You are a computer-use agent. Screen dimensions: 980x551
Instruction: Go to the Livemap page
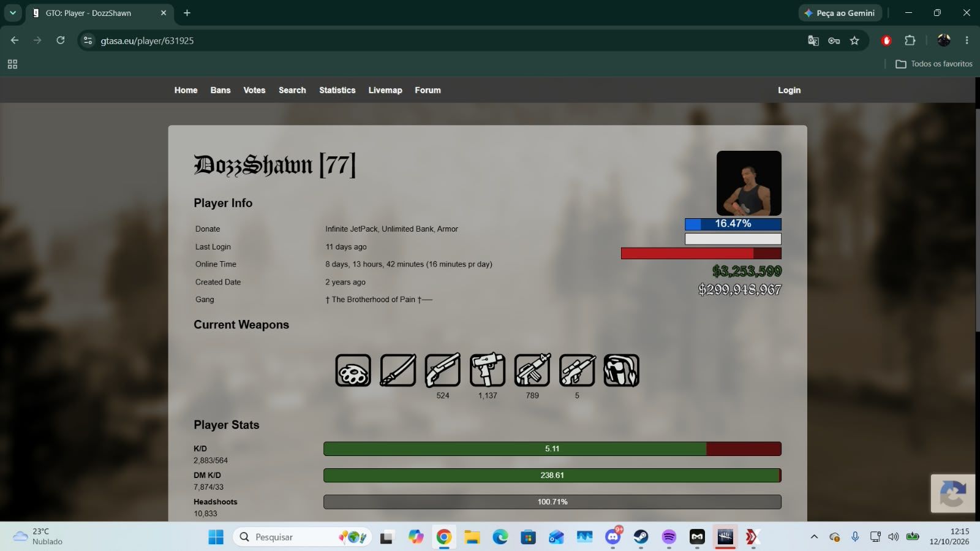385,90
